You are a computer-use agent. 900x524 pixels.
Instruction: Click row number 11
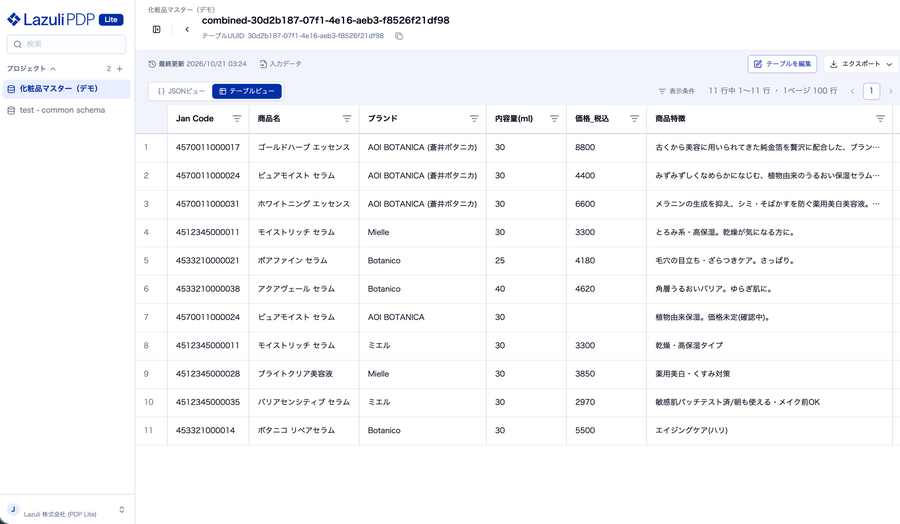(149, 430)
